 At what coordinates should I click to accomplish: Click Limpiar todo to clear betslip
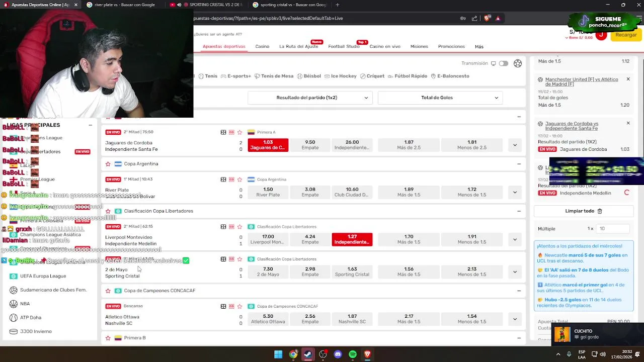584,211
